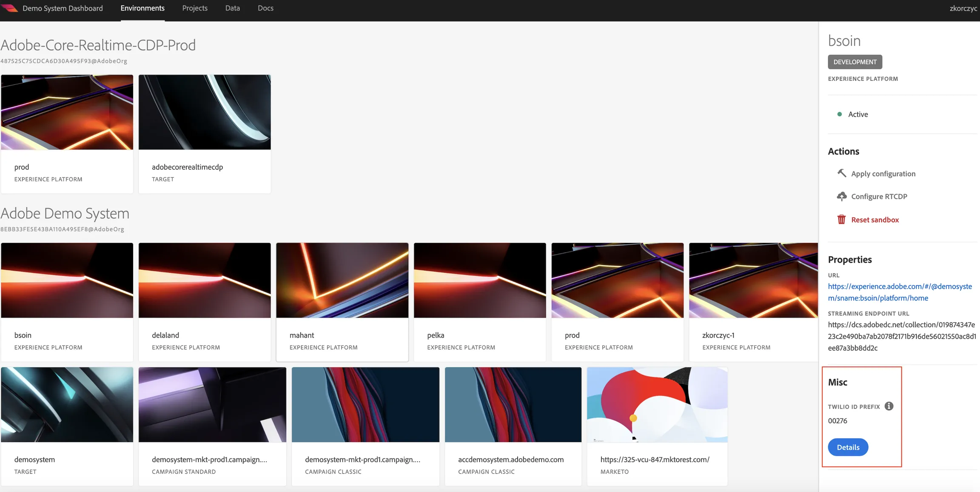The width and height of the screenshot is (980, 492).
Task: Click the Apply configuration wrench icon
Action: (841, 173)
